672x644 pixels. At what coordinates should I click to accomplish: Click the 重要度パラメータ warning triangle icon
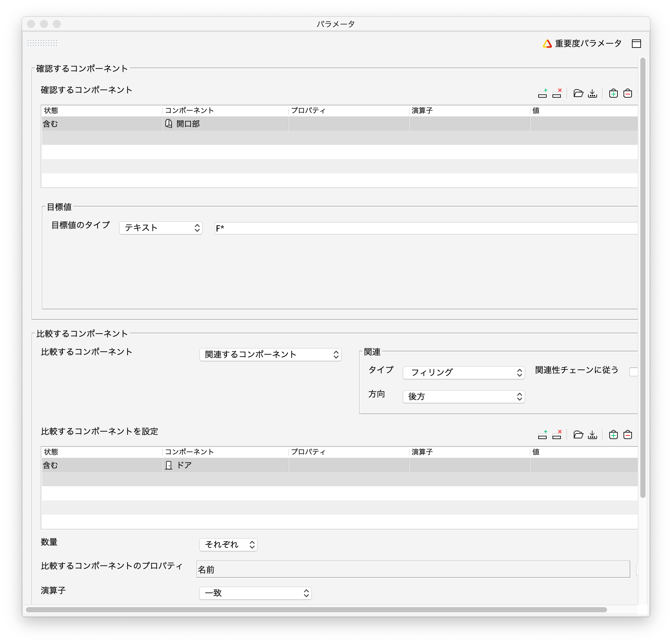pyautogui.click(x=547, y=44)
